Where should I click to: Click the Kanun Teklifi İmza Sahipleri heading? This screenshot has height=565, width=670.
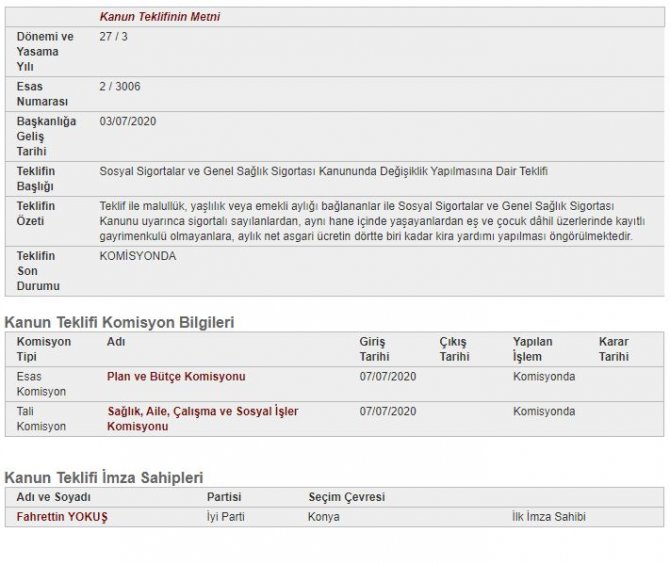tap(110, 478)
